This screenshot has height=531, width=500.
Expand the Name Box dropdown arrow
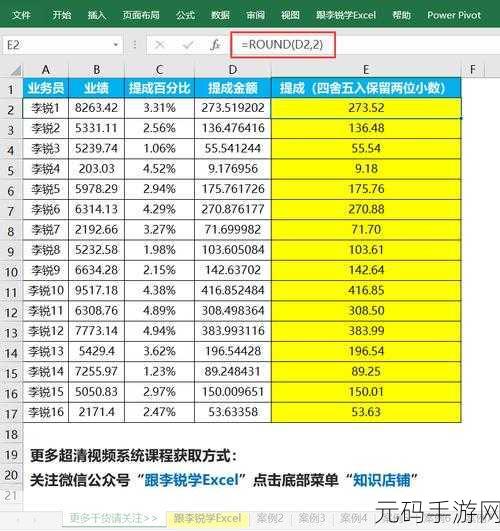116,45
